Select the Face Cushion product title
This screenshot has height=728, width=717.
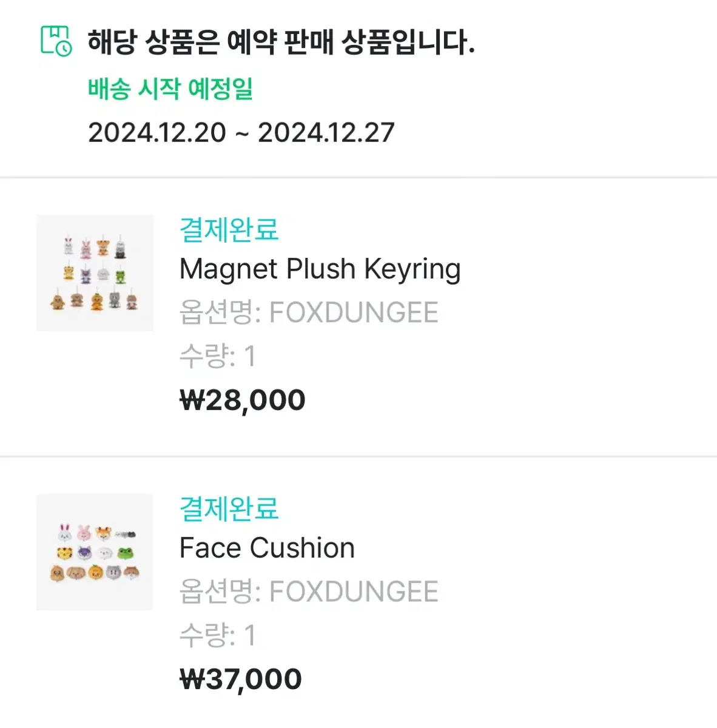tap(267, 548)
